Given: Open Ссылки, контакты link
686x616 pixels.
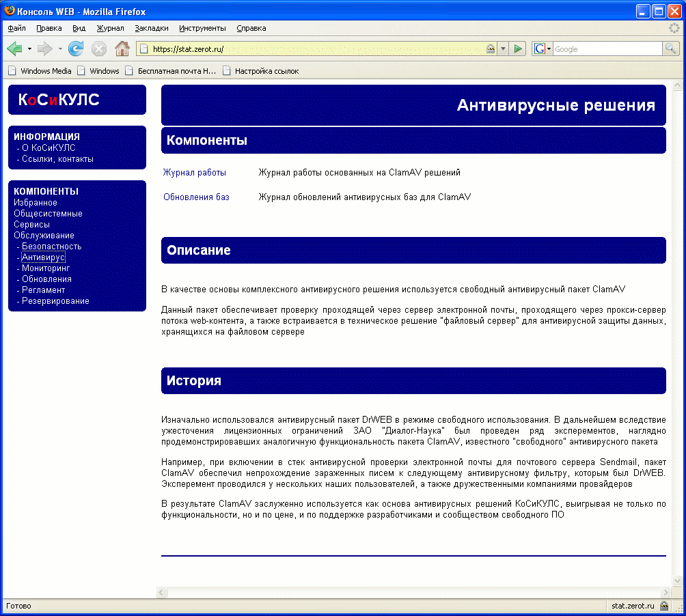Looking at the screenshot, I should (58, 158).
